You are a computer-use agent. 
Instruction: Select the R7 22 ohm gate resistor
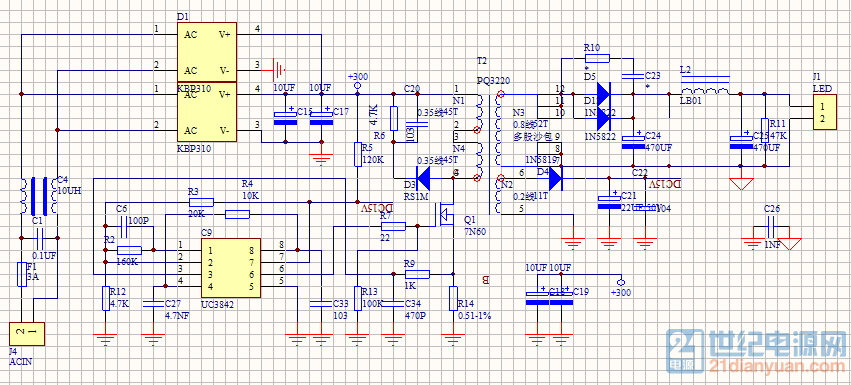pos(393,226)
